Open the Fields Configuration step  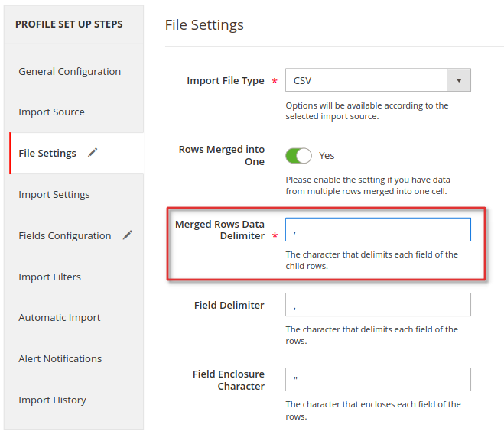[65, 235]
